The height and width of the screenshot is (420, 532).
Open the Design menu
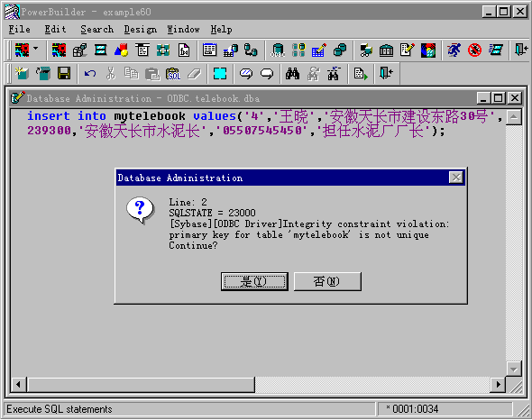click(140, 30)
